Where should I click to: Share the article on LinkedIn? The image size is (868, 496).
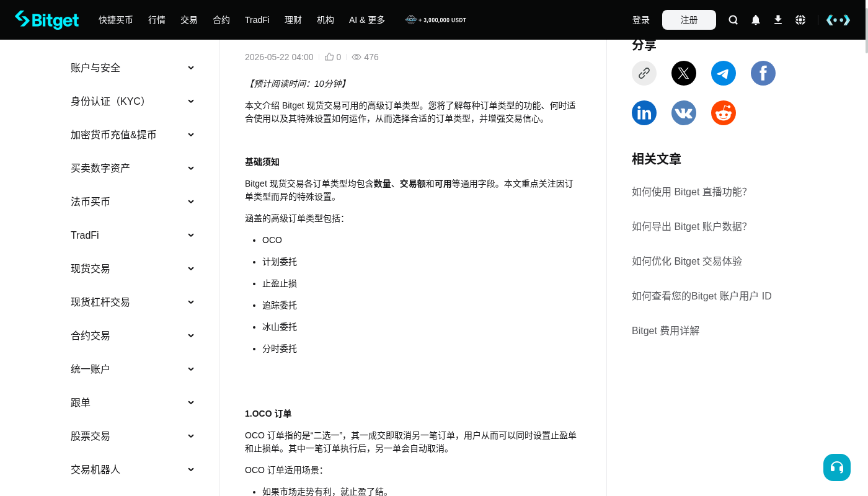tap(644, 113)
